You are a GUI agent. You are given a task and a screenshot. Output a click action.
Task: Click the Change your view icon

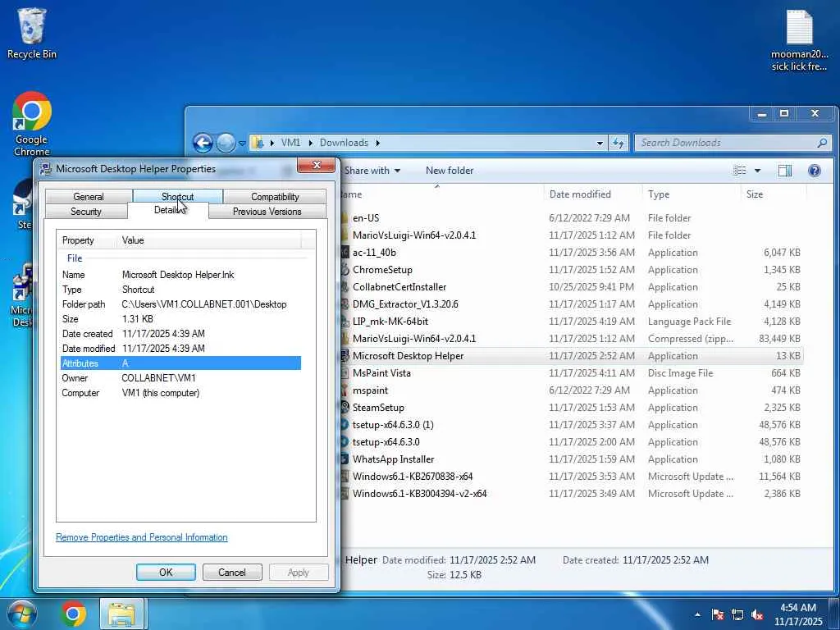pos(740,171)
